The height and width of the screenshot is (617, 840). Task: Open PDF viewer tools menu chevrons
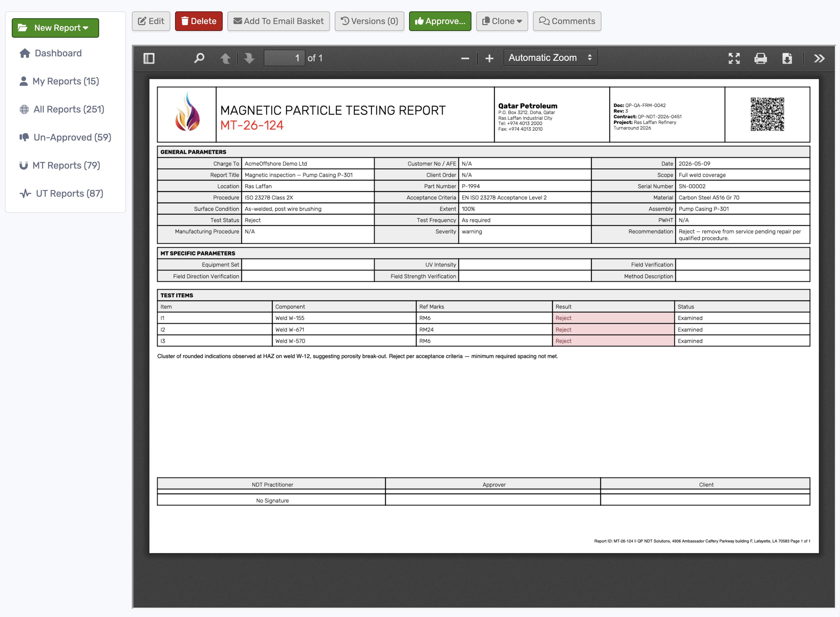click(x=819, y=58)
